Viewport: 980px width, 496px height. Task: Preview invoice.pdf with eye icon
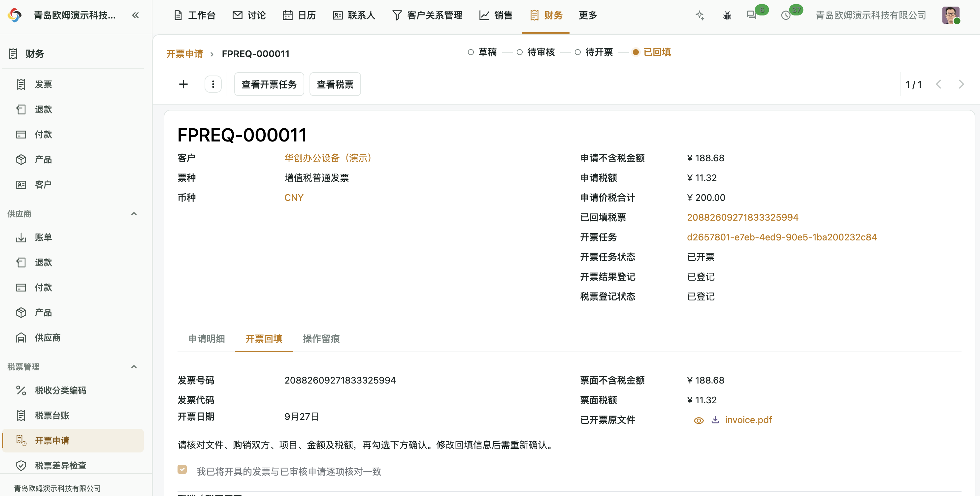(x=699, y=420)
